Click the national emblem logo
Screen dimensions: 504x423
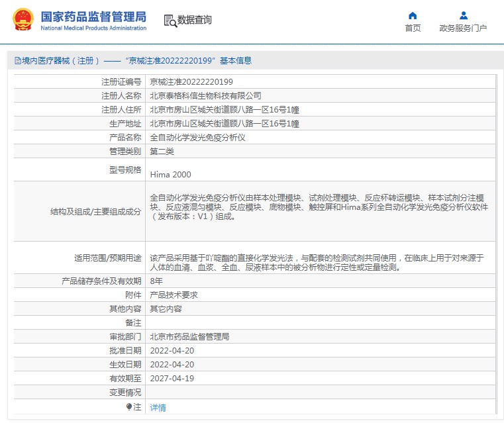click(x=22, y=20)
